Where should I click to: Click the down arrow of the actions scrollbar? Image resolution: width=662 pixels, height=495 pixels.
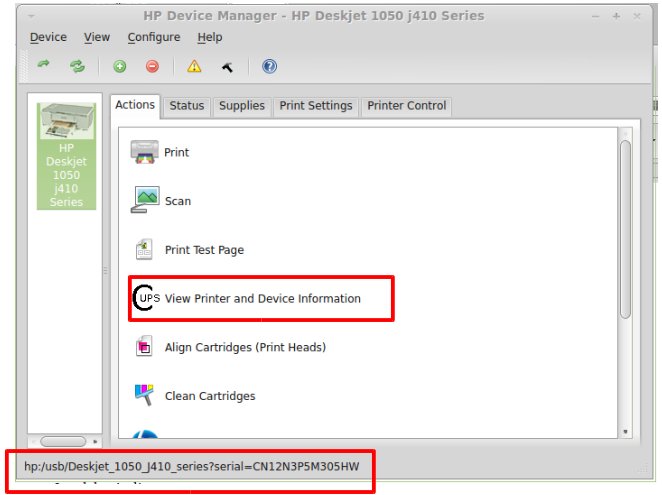click(x=625, y=432)
